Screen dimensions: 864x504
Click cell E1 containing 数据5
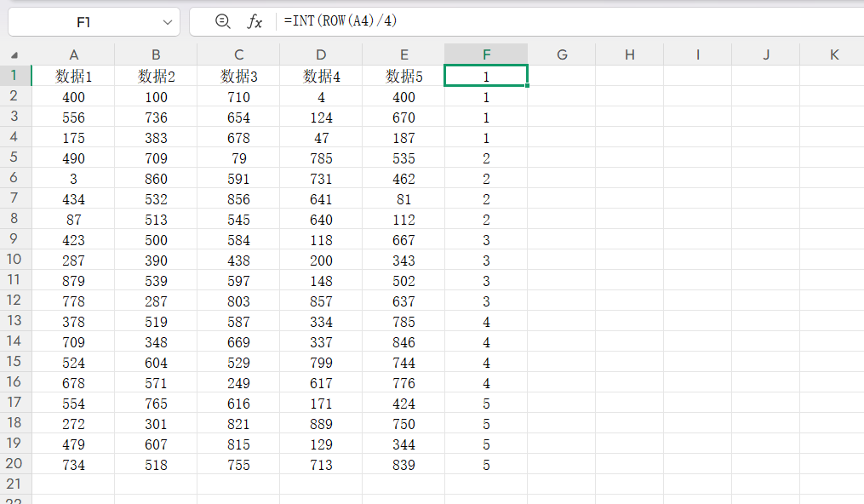pyautogui.click(x=403, y=77)
